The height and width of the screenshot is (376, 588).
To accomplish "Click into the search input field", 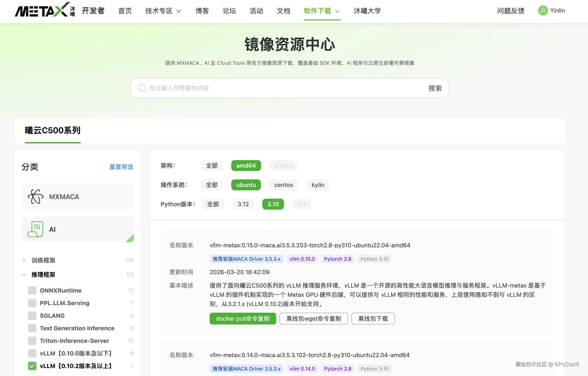I will 281,88.
